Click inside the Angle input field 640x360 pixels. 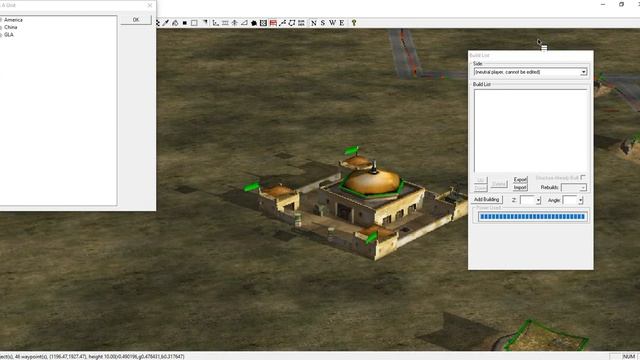(x=570, y=200)
